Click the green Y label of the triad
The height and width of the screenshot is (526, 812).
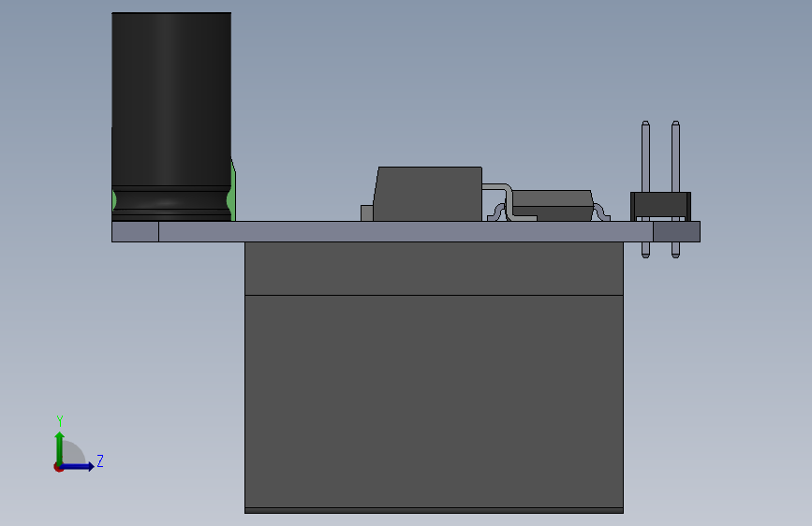tap(60, 420)
